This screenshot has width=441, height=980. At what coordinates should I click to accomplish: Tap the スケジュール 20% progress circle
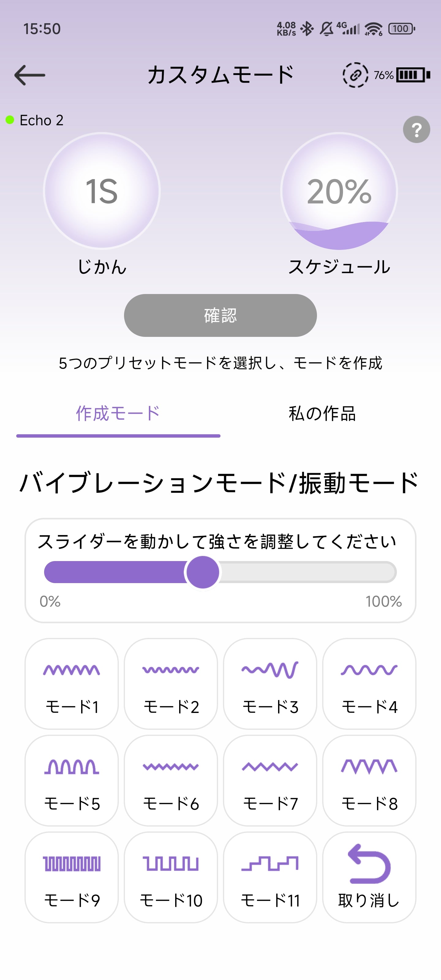point(339,190)
